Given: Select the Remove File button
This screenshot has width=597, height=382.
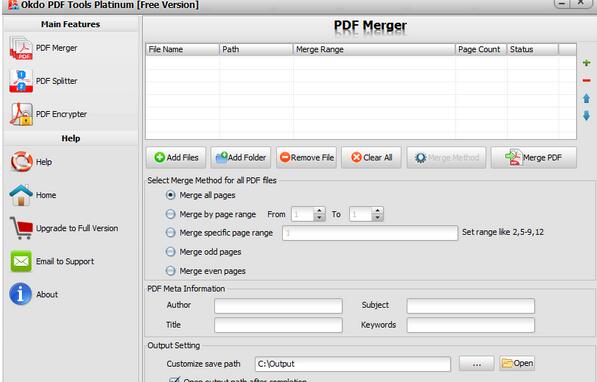Looking at the screenshot, I should click(x=306, y=158).
